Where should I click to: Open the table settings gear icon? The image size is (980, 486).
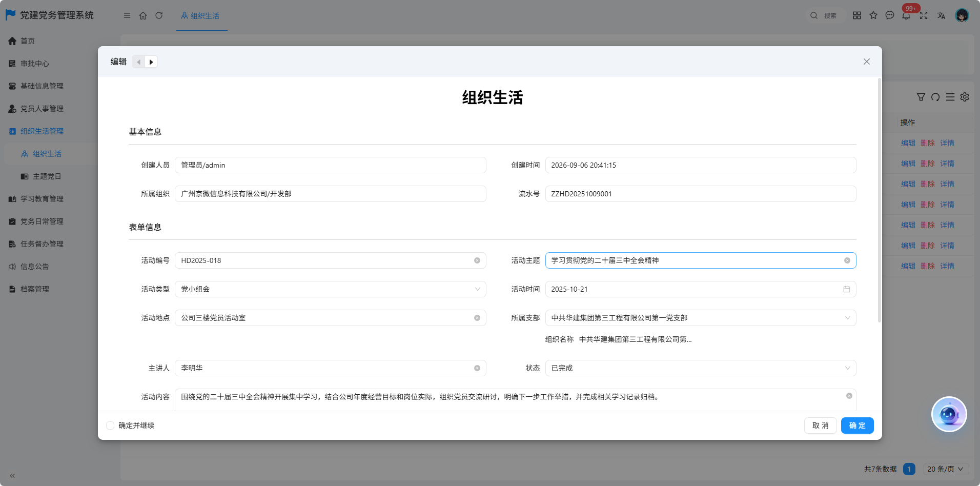click(965, 97)
